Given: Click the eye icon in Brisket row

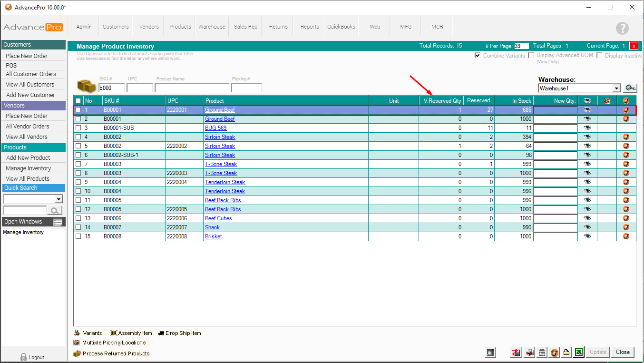Looking at the screenshot, I should tap(587, 236).
